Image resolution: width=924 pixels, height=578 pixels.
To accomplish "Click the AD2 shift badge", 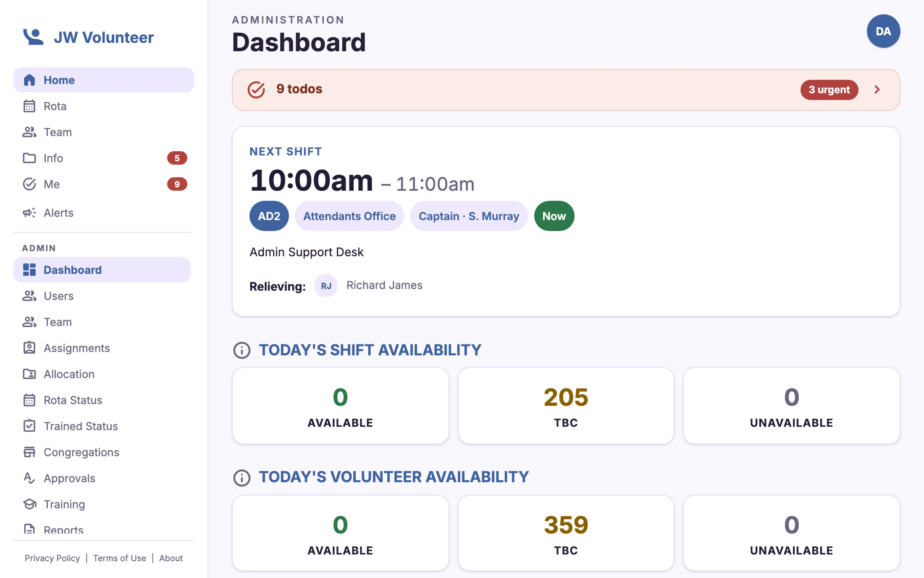I will click(x=269, y=216).
